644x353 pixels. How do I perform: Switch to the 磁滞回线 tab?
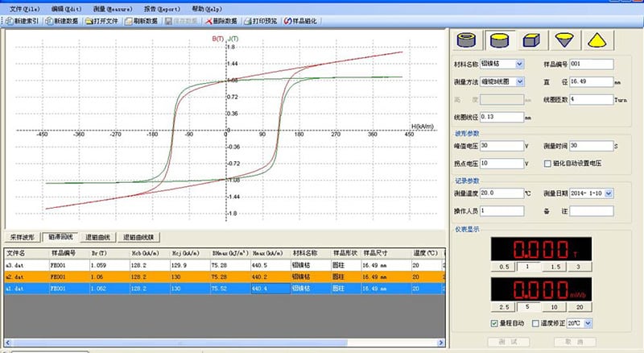click(60, 237)
